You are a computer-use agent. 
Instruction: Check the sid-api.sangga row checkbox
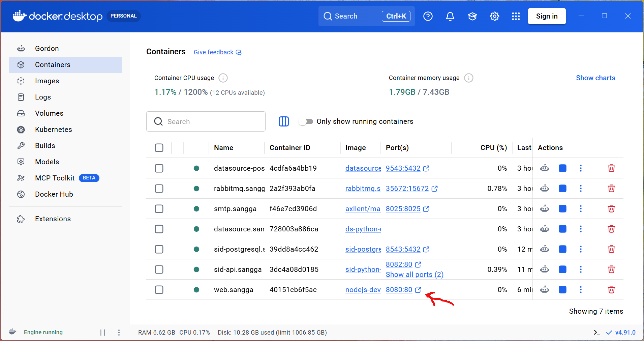(159, 269)
